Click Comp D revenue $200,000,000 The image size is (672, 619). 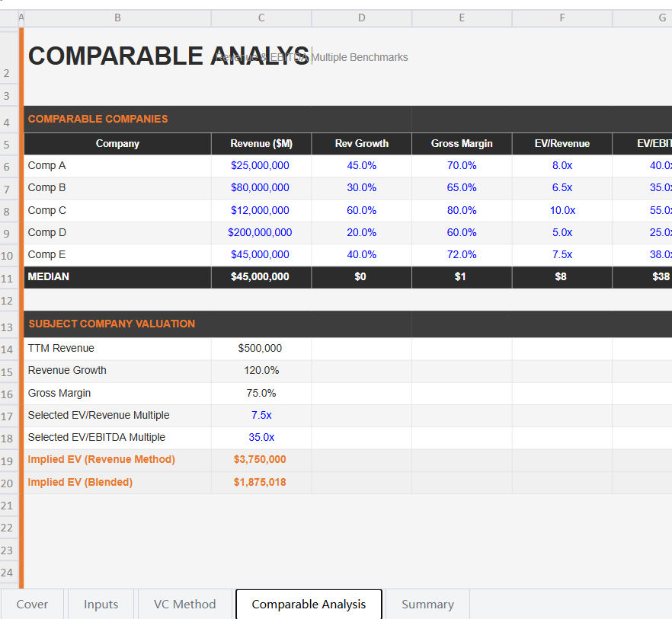pyautogui.click(x=260, y=233)
